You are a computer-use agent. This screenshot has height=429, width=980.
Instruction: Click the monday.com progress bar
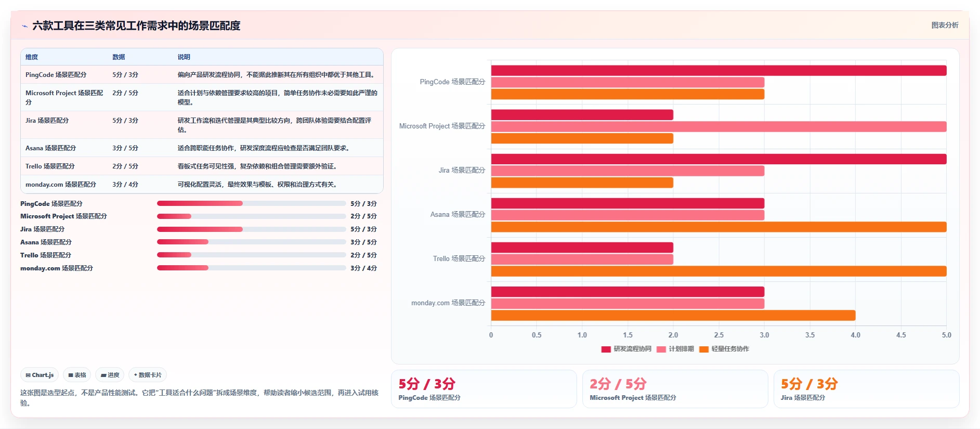tap(252, 268)
